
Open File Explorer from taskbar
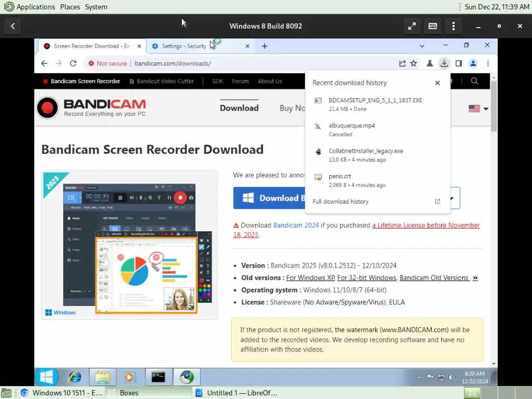102,377
